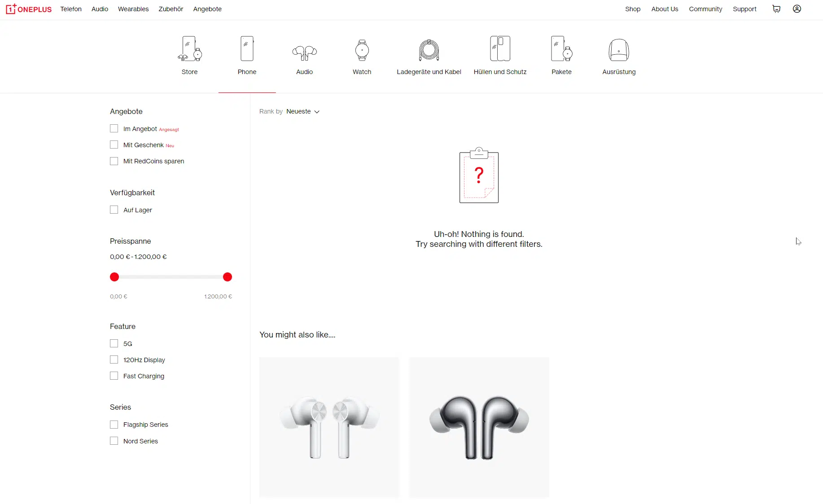Open Ladegeräte und Kabel category icon
The image size is (823, 504).
(x=429, y=50)
